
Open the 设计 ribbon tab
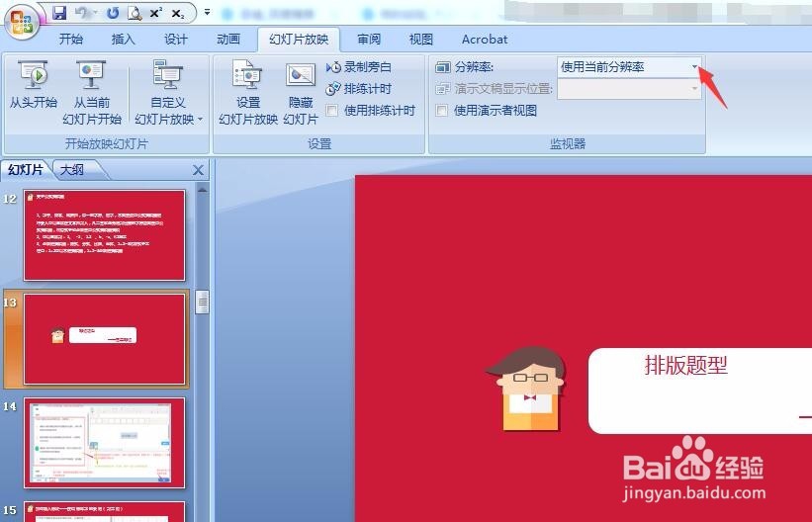click(176, 40)
